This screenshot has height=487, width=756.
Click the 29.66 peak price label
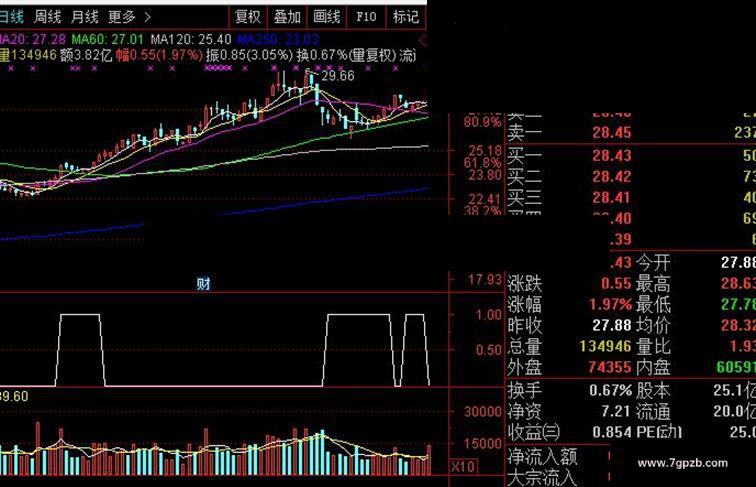tap(338, 76)
